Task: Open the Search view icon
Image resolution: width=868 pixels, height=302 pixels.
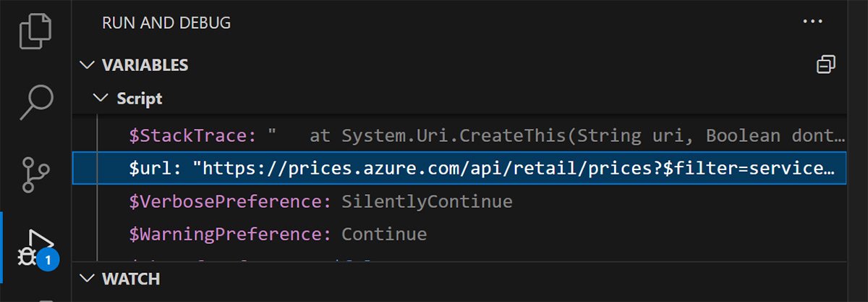Action: [36, 102]
